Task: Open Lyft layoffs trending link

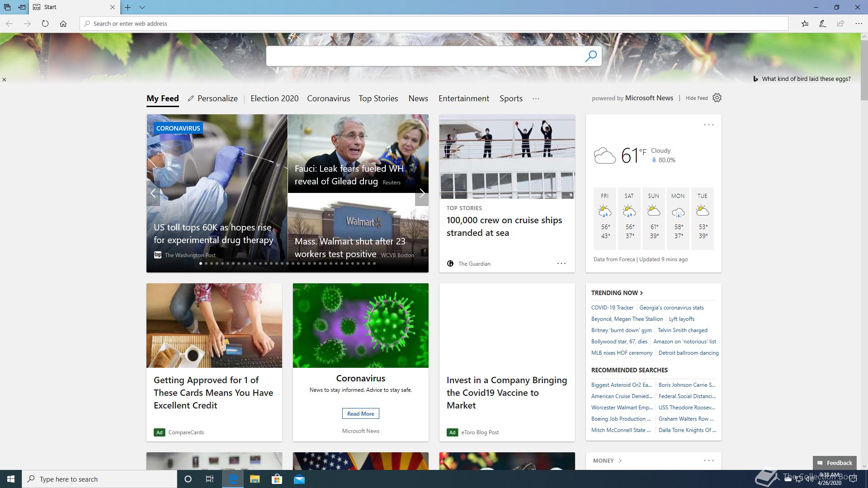Action: click(x=681, y=319)
